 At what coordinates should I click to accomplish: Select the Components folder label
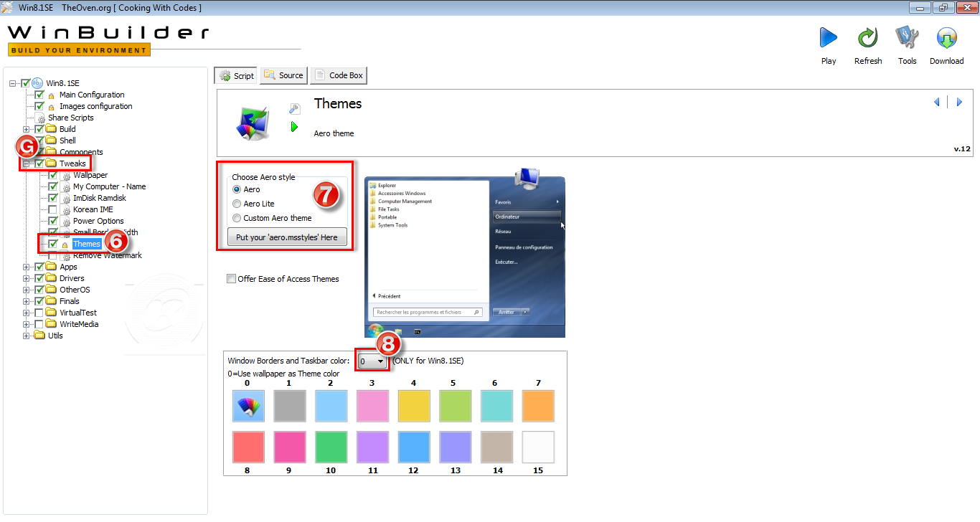click(x=81, y=152)
